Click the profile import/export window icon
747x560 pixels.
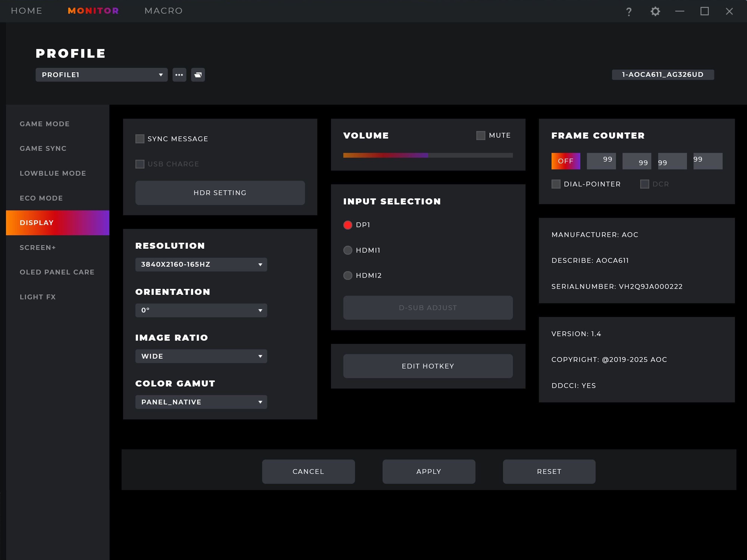(x=198, y=75)
